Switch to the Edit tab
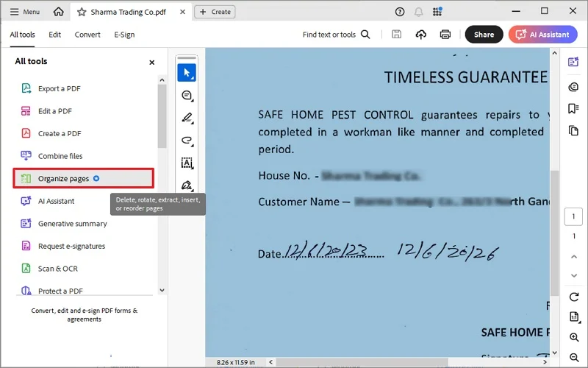This screenshot has height=368, width=588. point(54,35)
